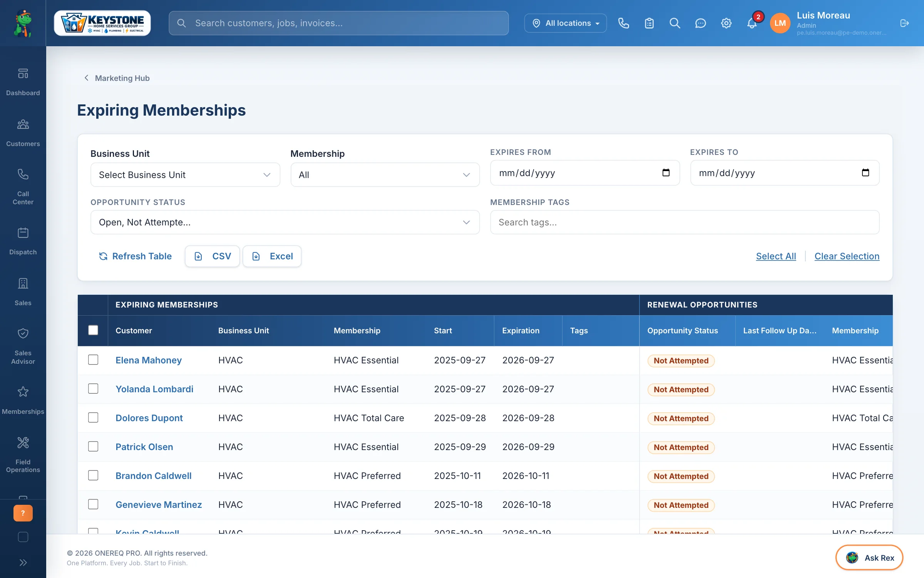This screenshot has width=924, height=578.
Task: Select the Brandon Caldwell row checkbox
Action: [93, 476]
